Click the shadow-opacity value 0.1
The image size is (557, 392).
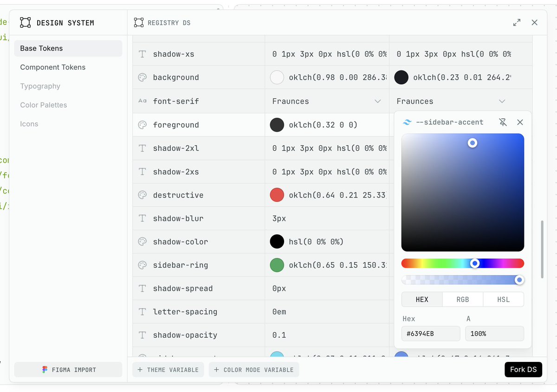[279, 335]
